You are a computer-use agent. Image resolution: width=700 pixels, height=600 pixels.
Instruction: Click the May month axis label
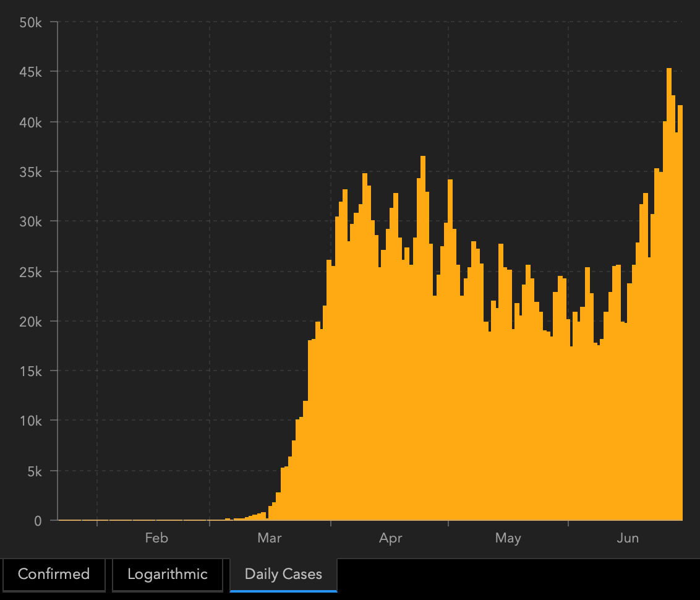click(508, 538)
